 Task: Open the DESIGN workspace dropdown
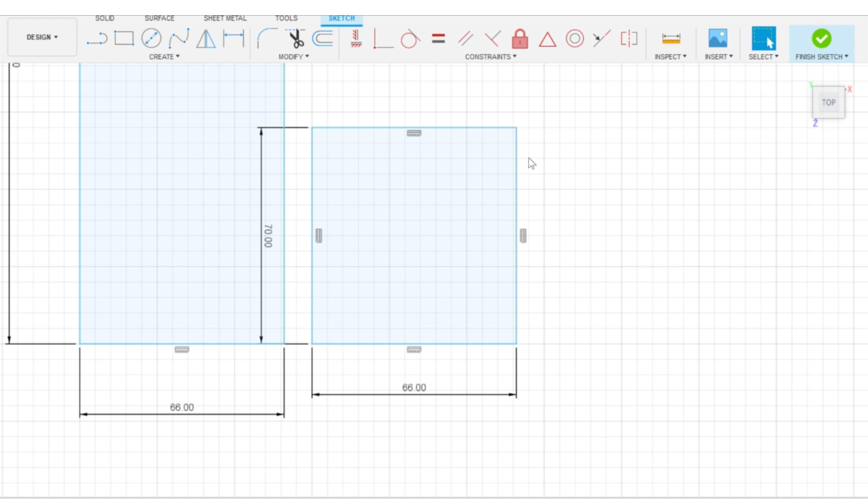click(x=42, y=37)
